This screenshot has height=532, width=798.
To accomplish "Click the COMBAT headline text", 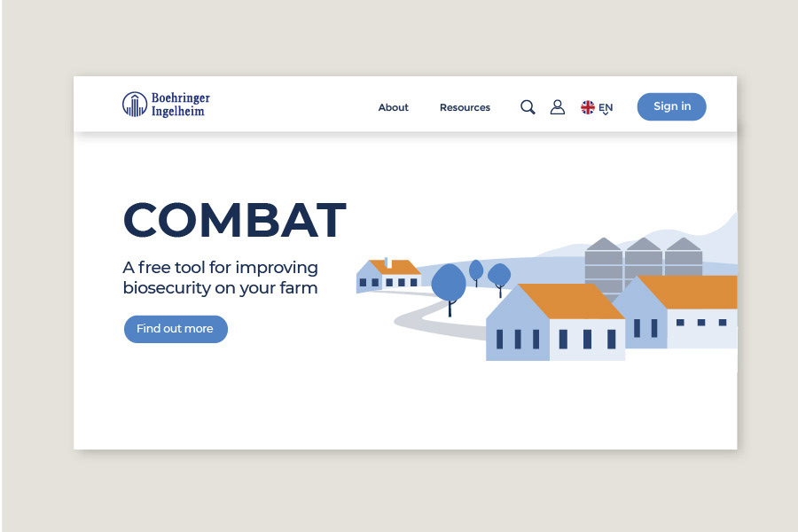I will (235, 220).
